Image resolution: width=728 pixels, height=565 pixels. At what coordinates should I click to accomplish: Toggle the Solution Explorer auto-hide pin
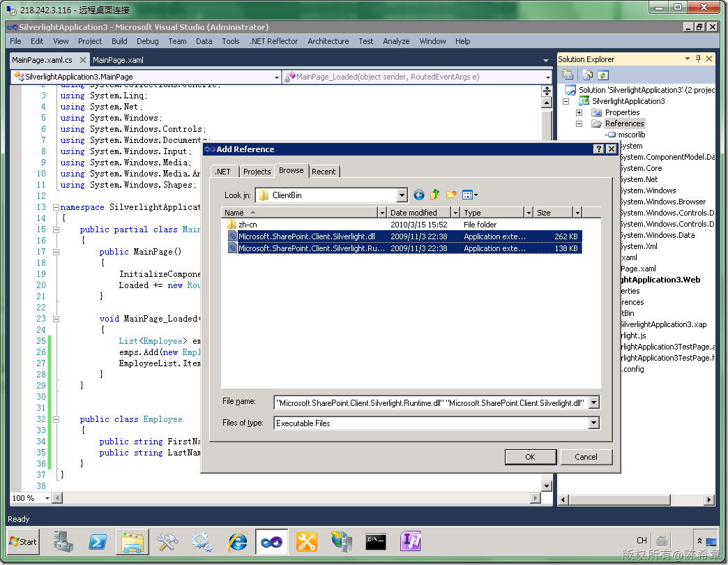pos(698,59)
